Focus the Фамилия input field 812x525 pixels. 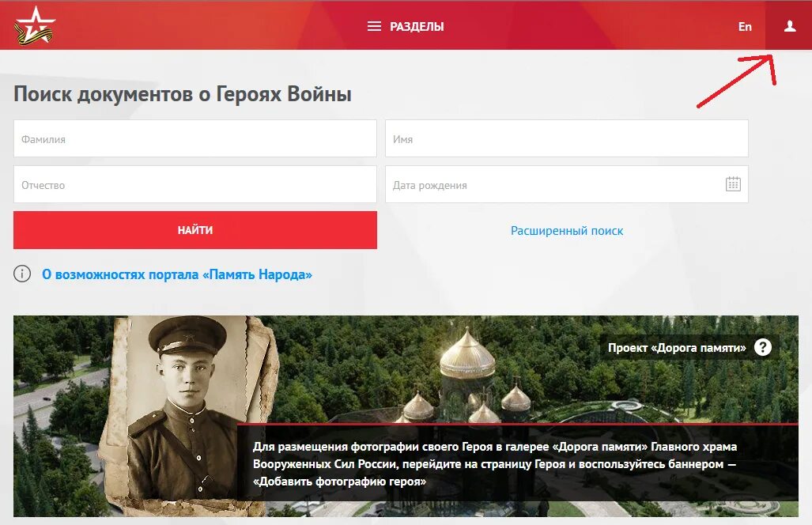[195, 138]
